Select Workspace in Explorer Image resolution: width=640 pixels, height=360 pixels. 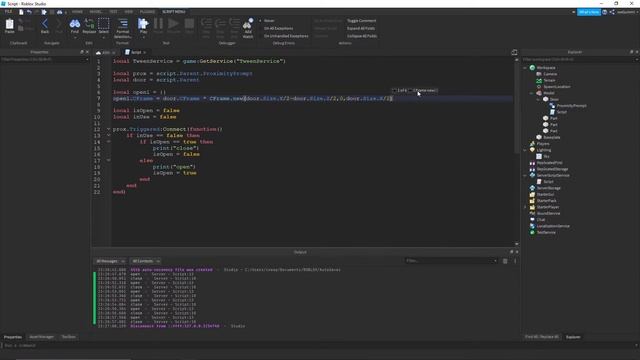click(x=546, y=68)
